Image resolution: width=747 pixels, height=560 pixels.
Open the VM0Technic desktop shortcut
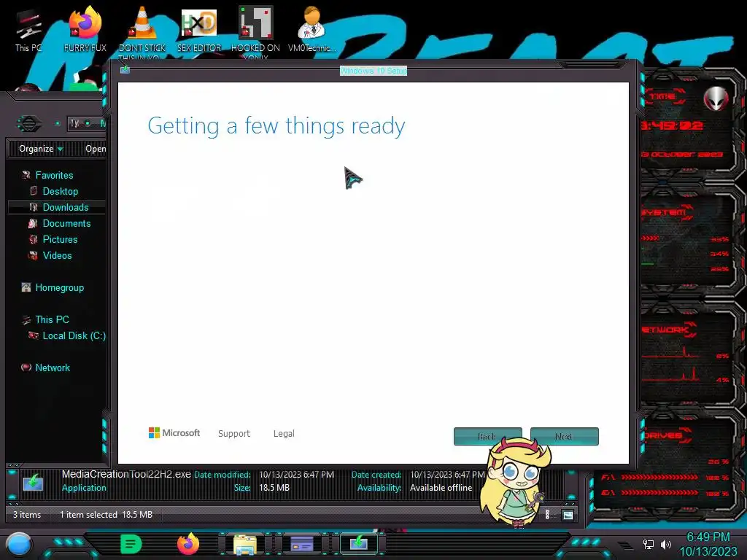(311, 28)
